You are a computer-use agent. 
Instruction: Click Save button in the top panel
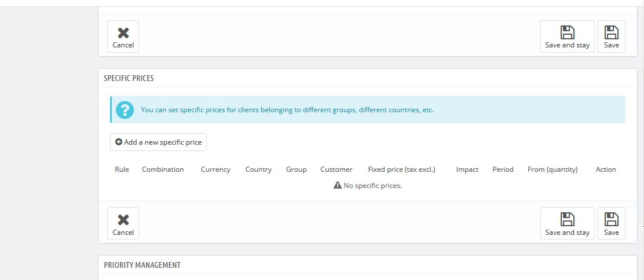611,36
